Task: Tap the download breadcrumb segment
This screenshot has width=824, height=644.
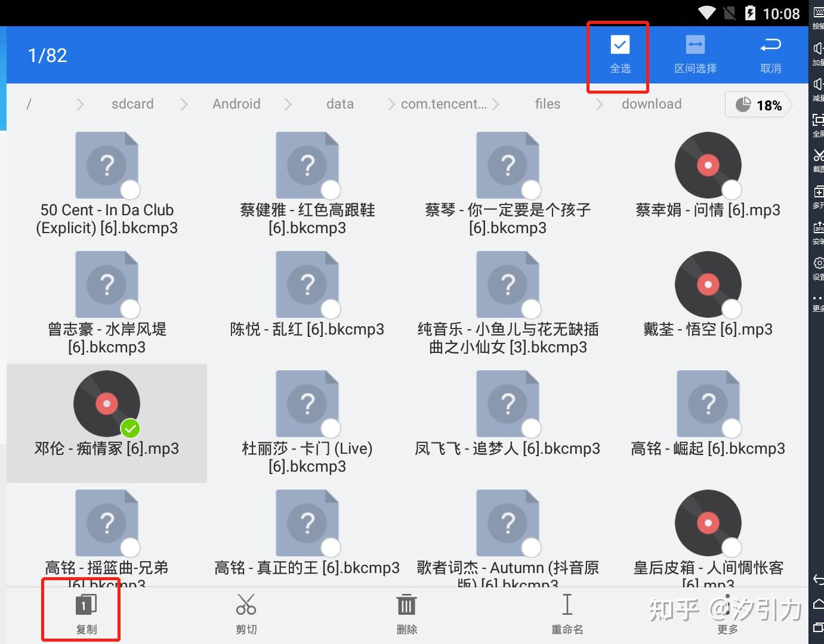Action: (x=652, y=104)
